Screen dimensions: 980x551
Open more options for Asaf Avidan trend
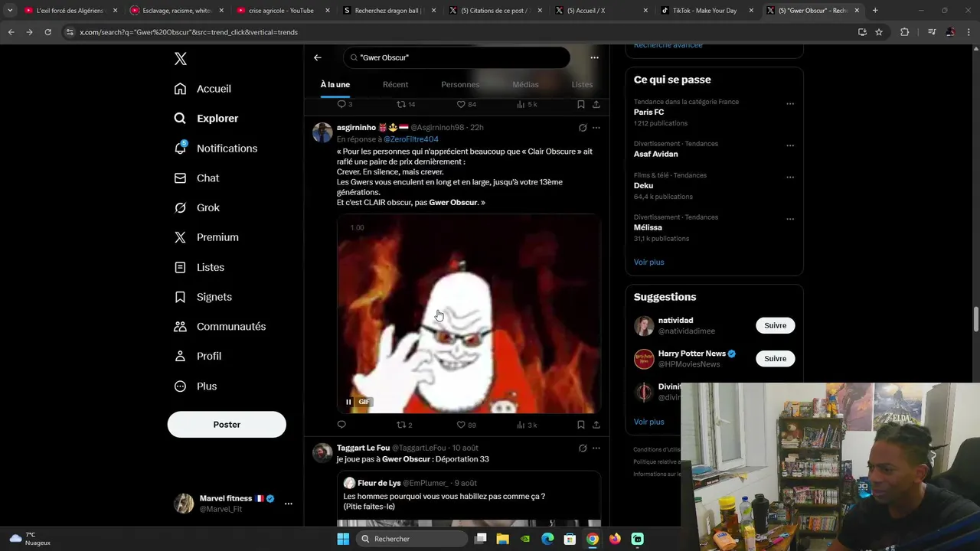coord(790,145)
